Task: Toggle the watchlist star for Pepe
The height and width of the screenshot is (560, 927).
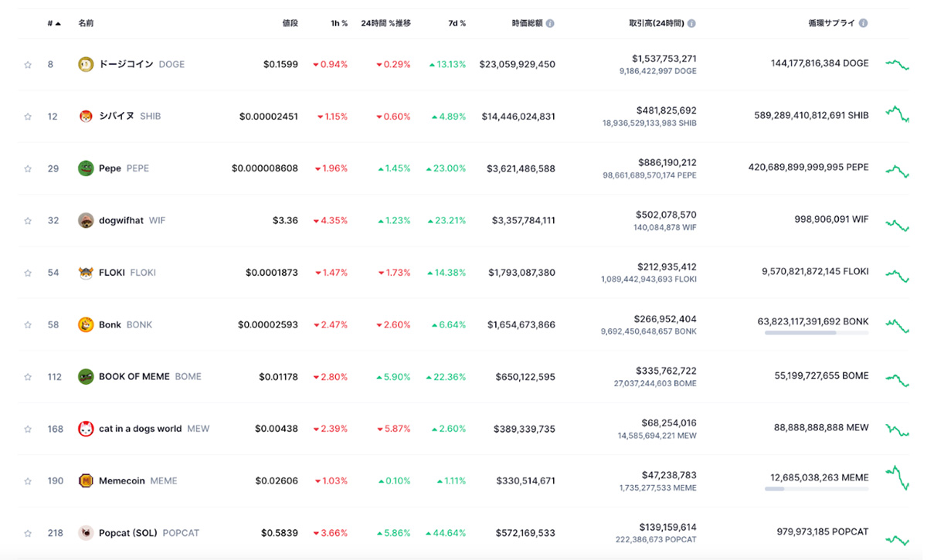Action: [28, 168]
